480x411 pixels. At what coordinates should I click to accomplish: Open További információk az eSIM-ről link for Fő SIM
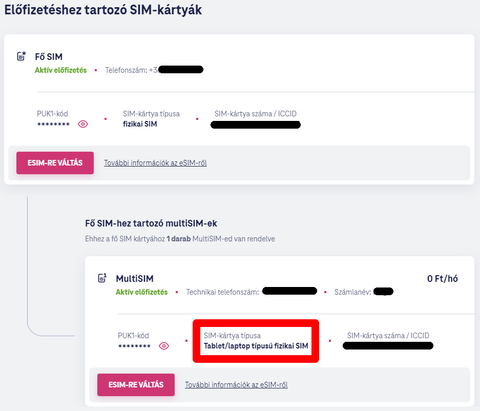click(x=155, y=163)
